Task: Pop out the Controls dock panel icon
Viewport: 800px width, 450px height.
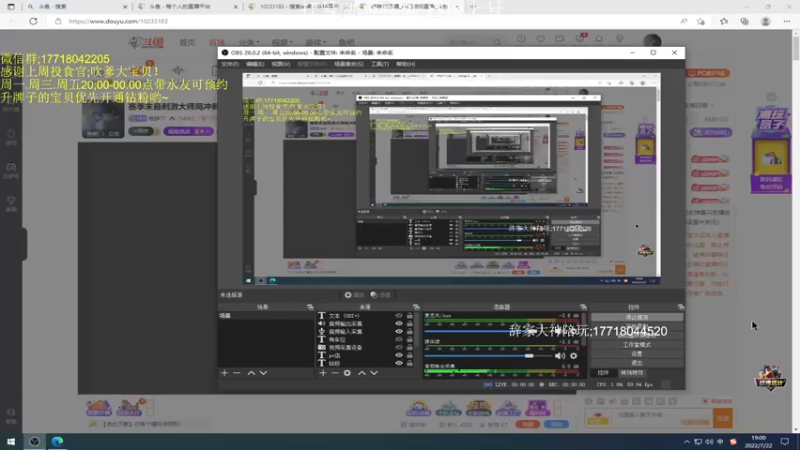Action: [x=681, y=307]
